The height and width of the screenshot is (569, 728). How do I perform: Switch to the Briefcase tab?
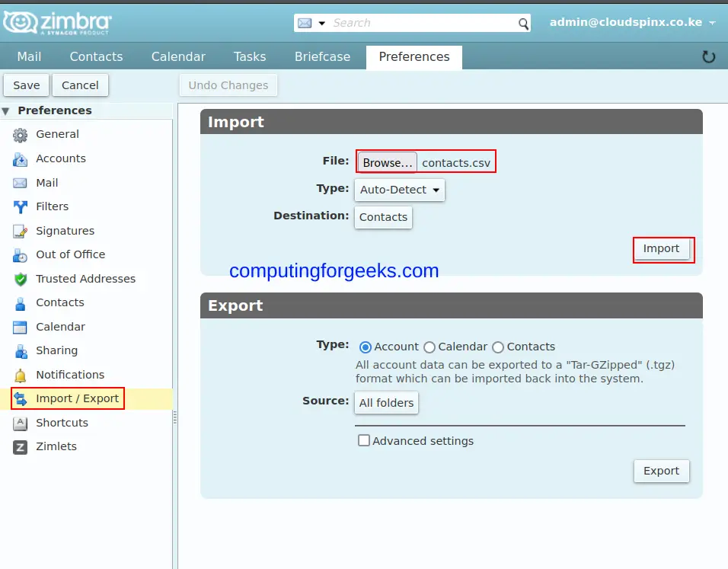pyautogui.click(x=322, y=56)
